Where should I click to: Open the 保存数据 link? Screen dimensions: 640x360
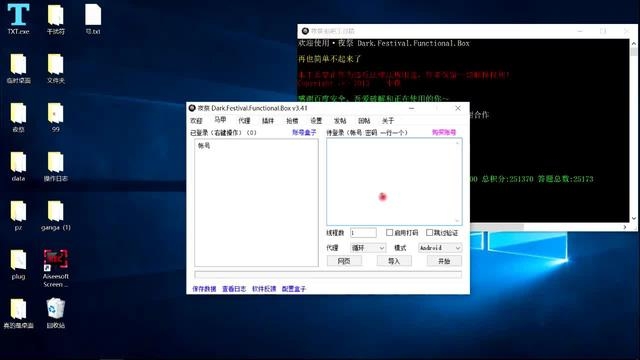coord(204,289)
